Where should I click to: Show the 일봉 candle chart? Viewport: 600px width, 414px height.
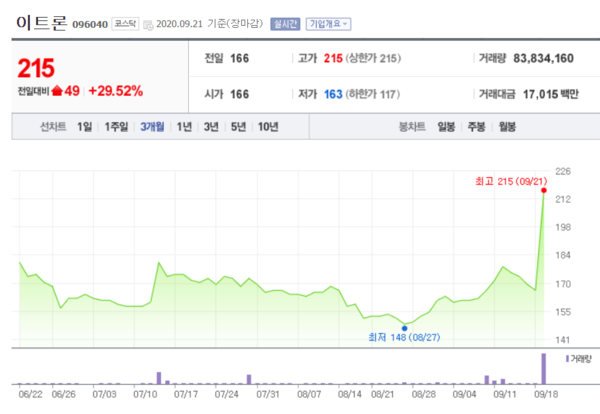(446, 127)
